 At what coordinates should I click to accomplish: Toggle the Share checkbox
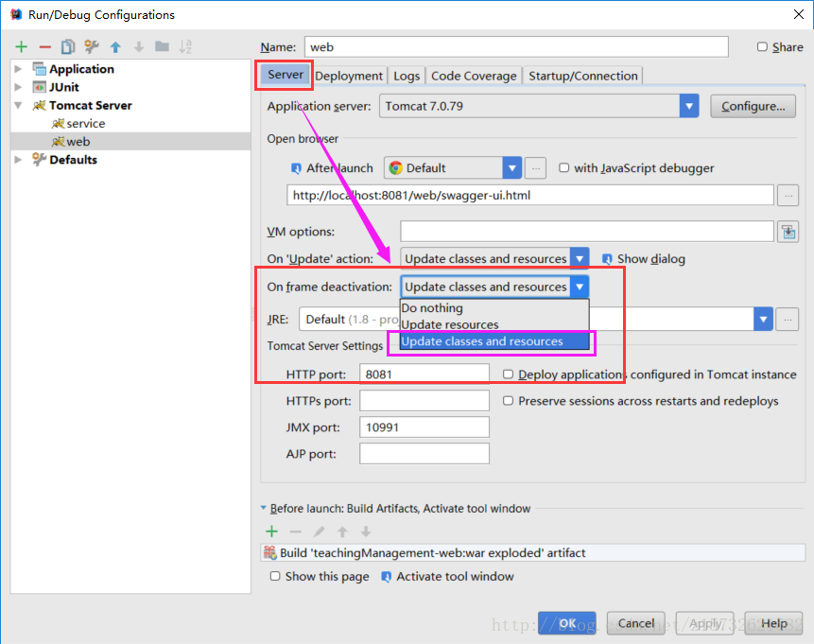coord(762,46)
